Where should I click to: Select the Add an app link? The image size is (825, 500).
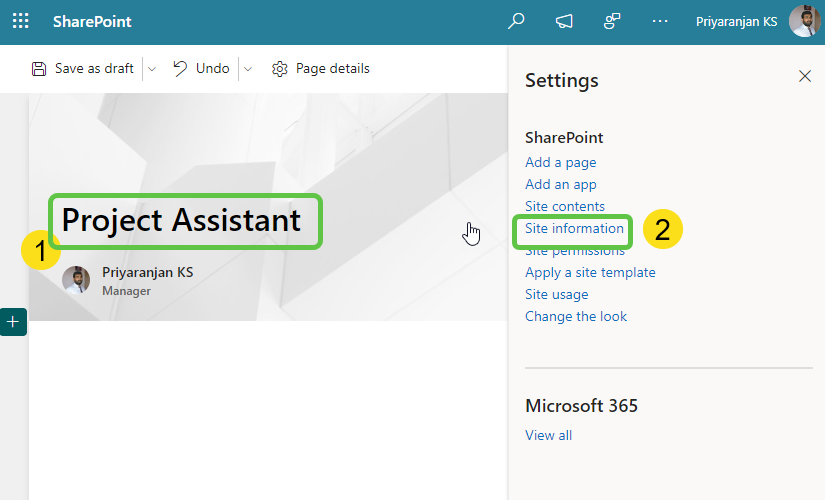pos(560,184)
